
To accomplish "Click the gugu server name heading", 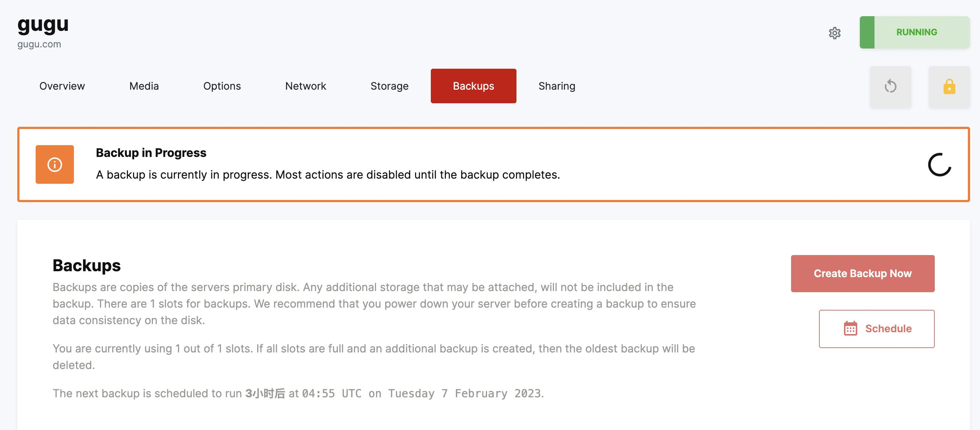I will tap(43, 25).
